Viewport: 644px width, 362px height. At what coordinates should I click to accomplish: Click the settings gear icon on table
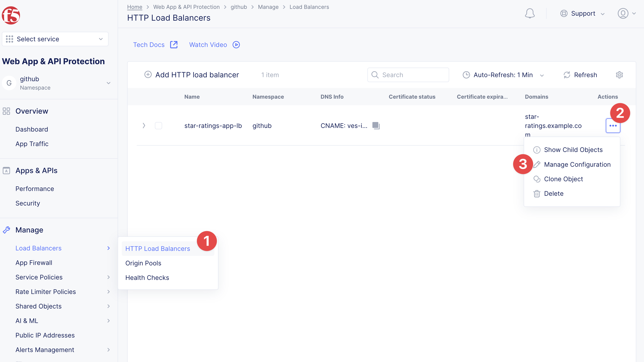619,75
